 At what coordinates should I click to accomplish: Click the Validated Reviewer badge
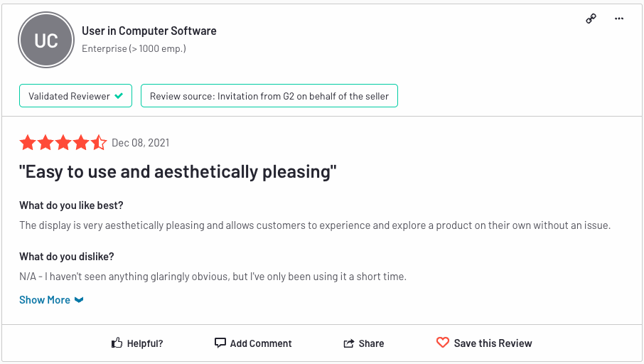tap(75, 96)
